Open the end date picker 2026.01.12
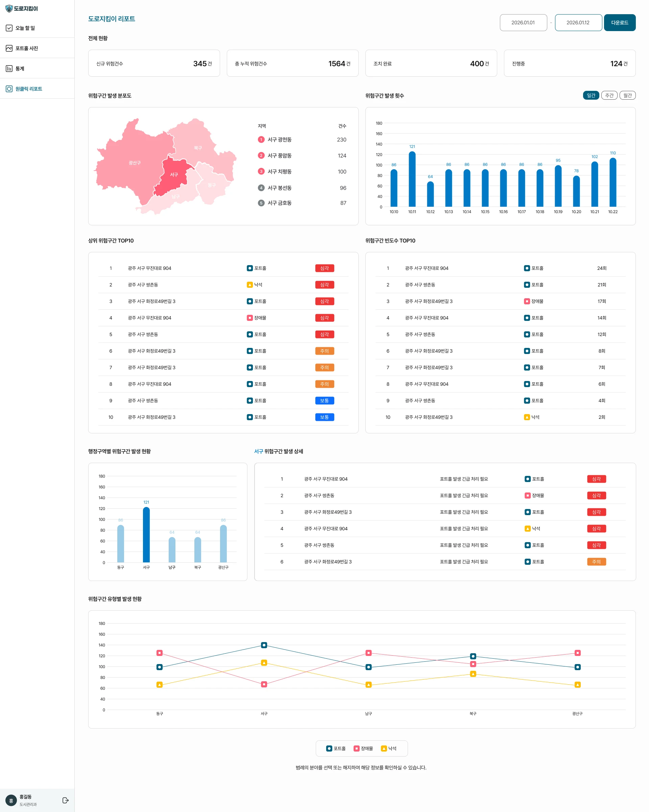 pyautogui.click(x=578, y=23)
